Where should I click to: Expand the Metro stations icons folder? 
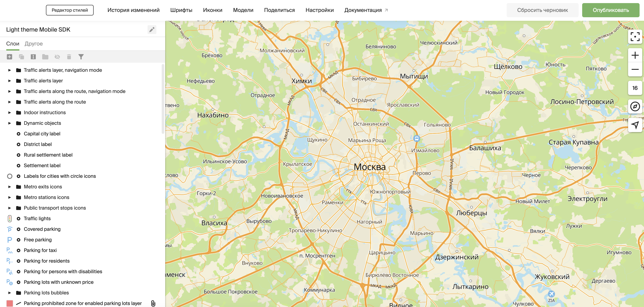[x=9, y=197]
